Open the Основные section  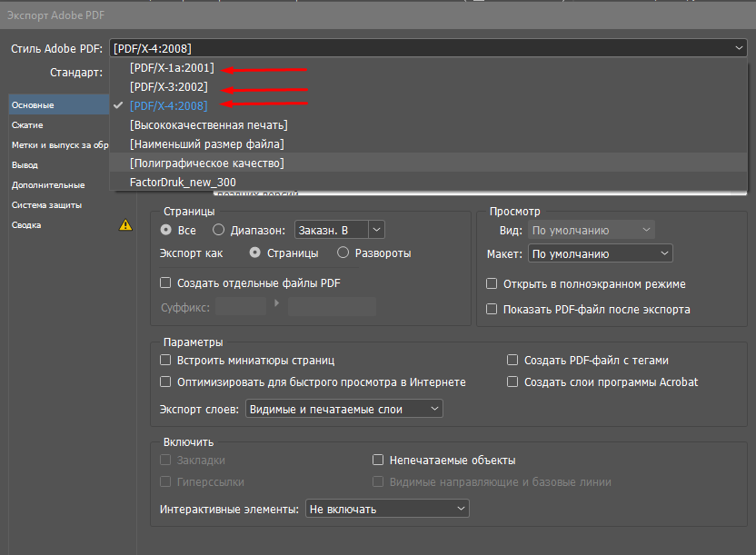point(59,105)
